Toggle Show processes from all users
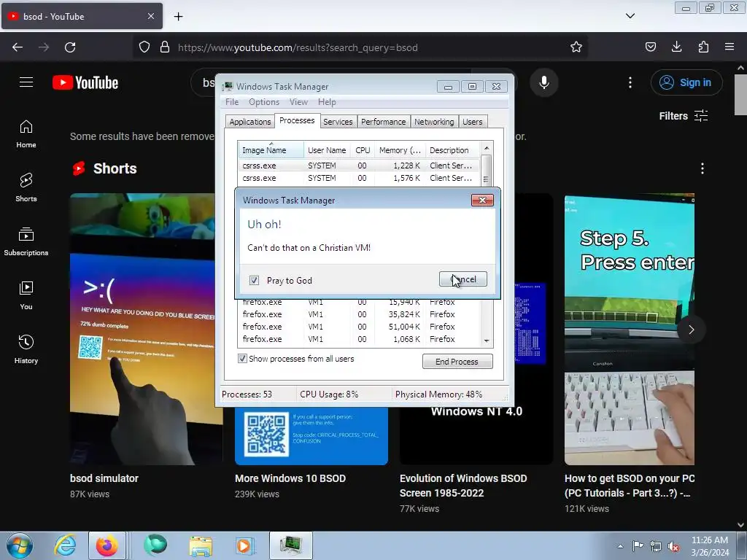 click(242, 359)
